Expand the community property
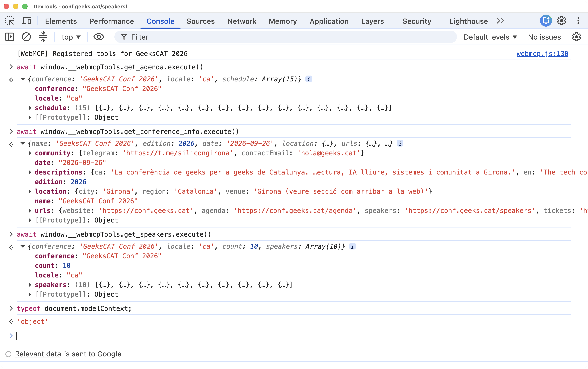Viewport: 588px width, 369px height. (30, 153)
